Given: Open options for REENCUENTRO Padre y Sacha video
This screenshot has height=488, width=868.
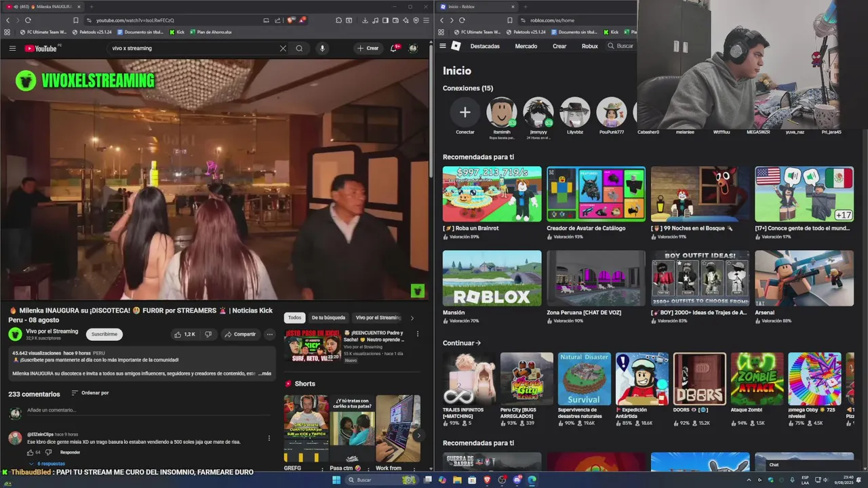Looking at the screenshot, I should coord(418,334).
